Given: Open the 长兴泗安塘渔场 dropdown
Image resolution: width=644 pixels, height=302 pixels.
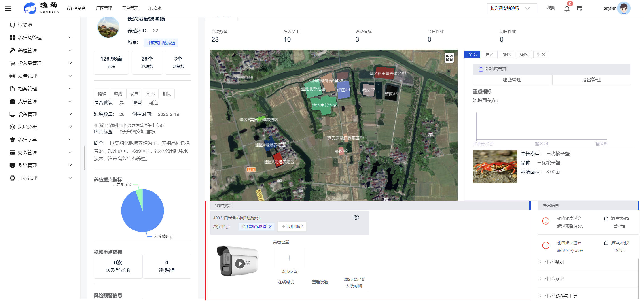Looking at the screenshot, I should (511, 8).
